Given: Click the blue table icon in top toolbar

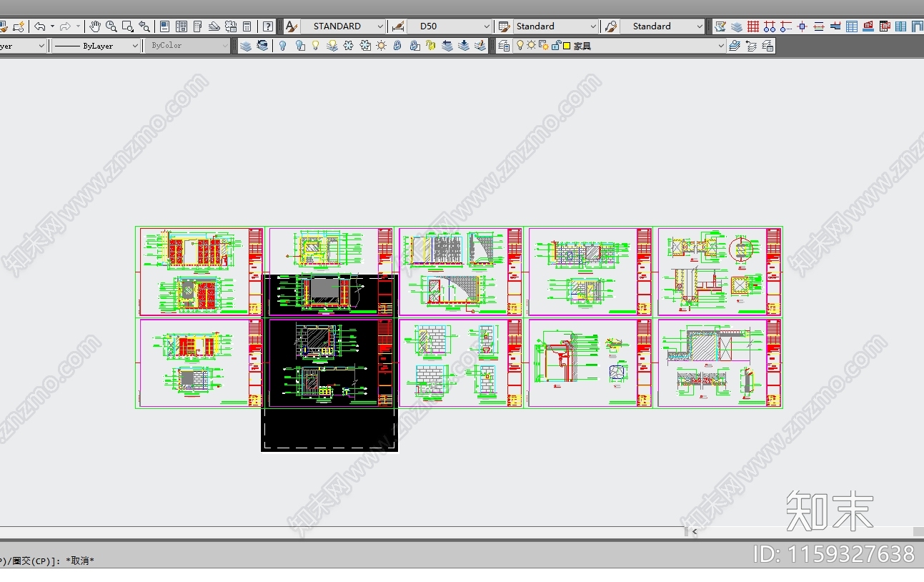Looking at the screenshot, I should click(x=852, y=26).
